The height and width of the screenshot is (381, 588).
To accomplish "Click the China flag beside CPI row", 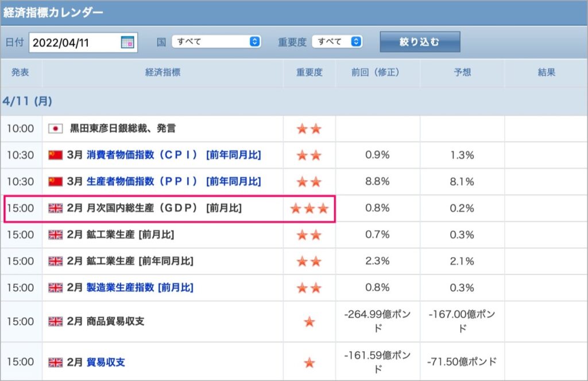I will click(55, 155).
